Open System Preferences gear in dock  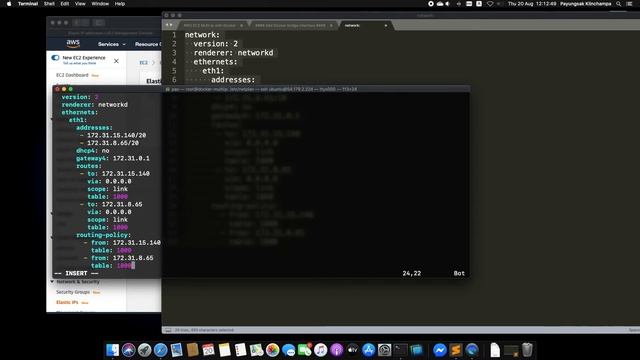[x=384, y=350]
